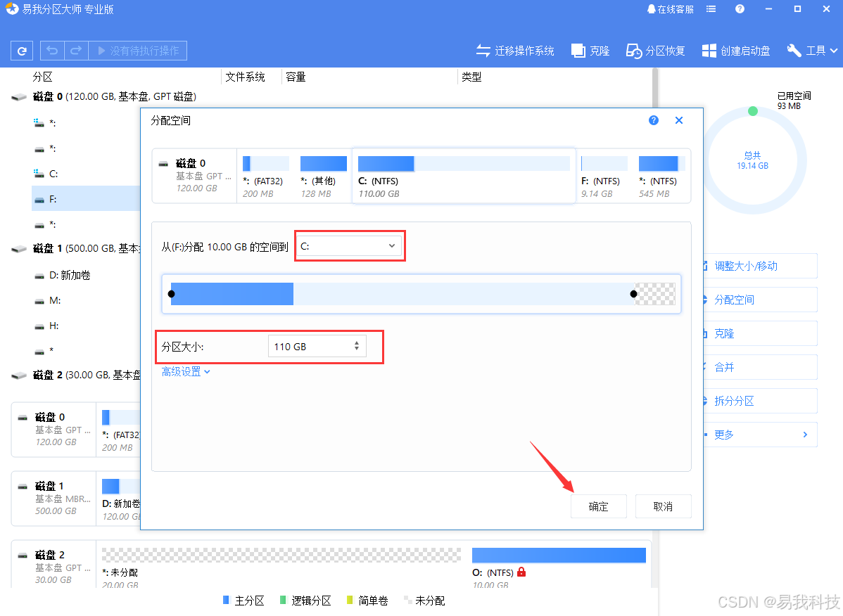This screenshot has height=616, width=843.
Task: Click the File System (文件系统) column header
Action: pyautogui.click(x=245, y=77)
